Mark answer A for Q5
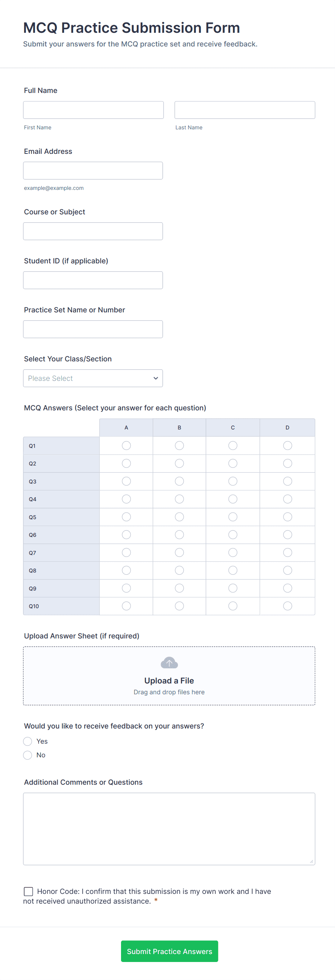 point(126,517)
